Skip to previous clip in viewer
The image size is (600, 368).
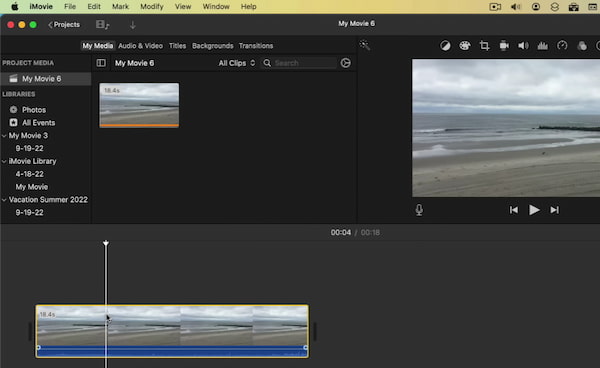click(x=514, y=210)
